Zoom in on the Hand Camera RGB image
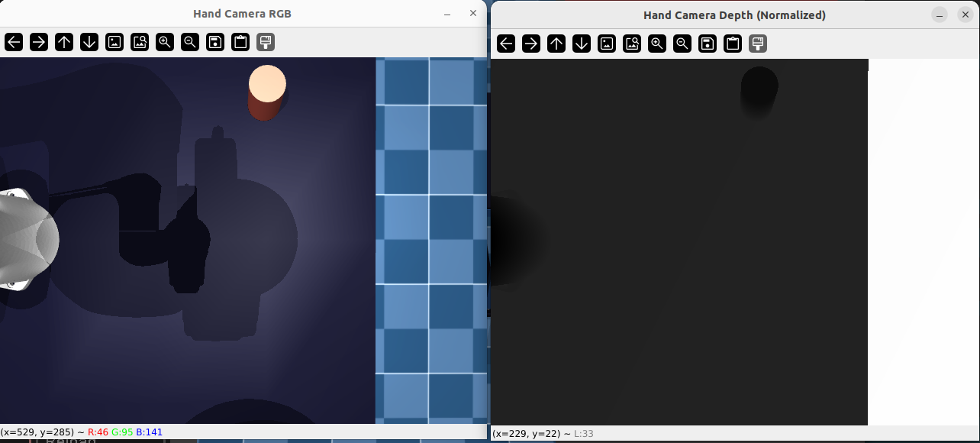980x443 pixels. [x=165, y=42]
